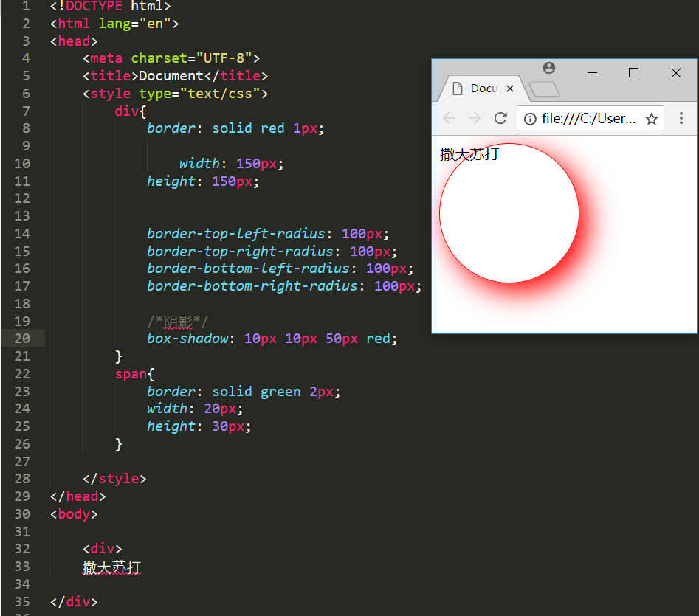The width and height of the screenshot is (699, 616).
Task: Click the red-bordered circle in the browser page
Action: (509, 213)
